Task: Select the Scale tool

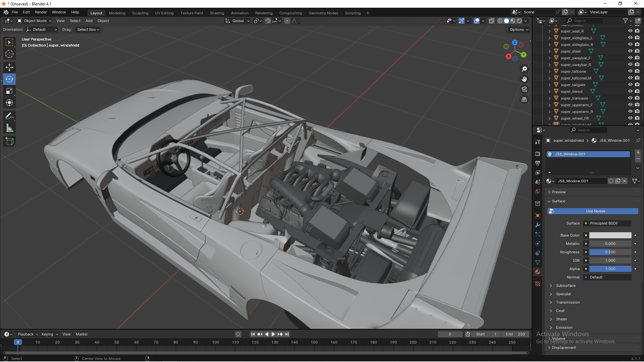Action: [x=9, y=91]
